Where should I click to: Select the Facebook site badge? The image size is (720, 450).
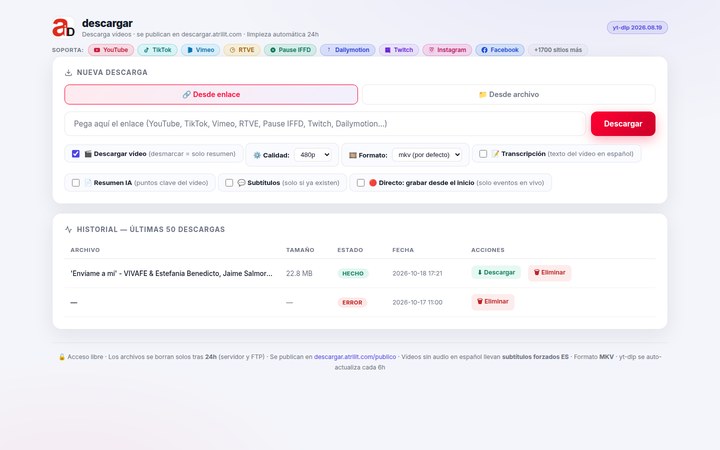(500, 50)
